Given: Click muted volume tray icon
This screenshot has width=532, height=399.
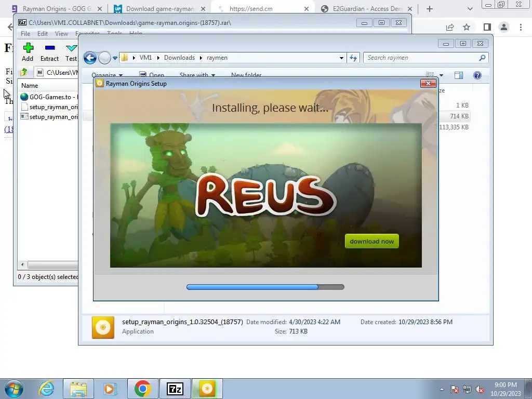Looking at the screenshot, I should tap(480, 390).
